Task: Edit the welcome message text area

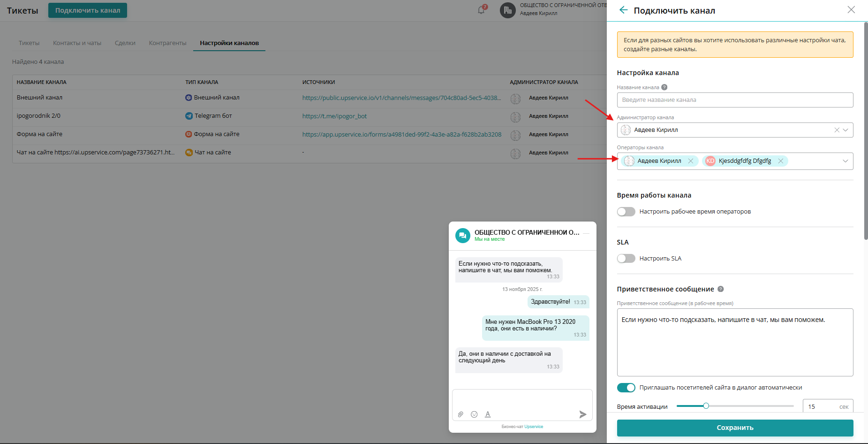Action: [735, 342]
